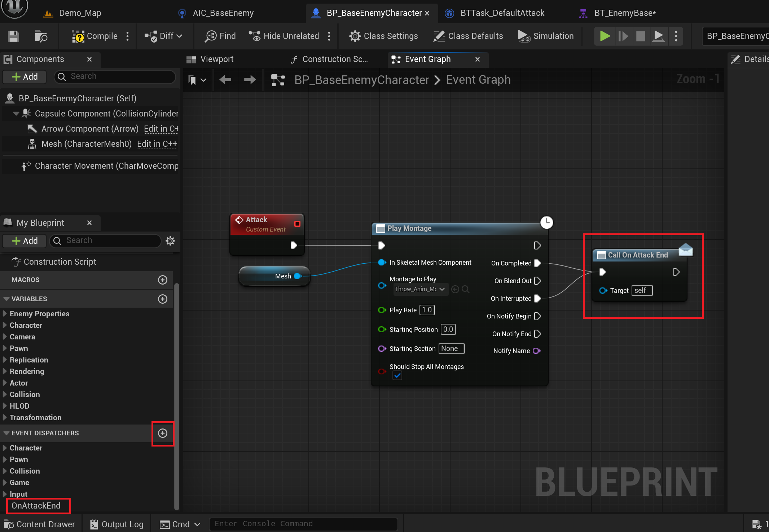This screenshot has width=769, height=532.
Task: Toggle the Simulation mode button
Action: pyautogui.click(x=546, y=36)
